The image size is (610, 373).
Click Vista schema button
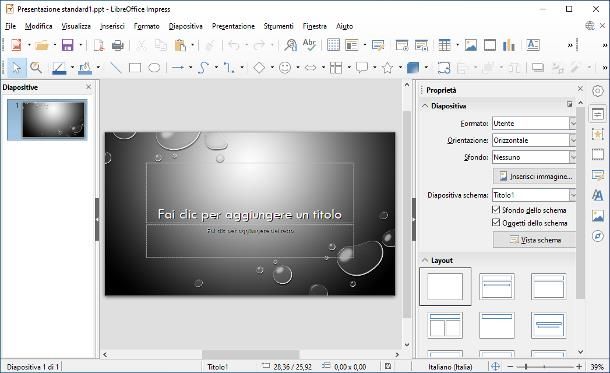pyautogui.click(x=534, y=240)
